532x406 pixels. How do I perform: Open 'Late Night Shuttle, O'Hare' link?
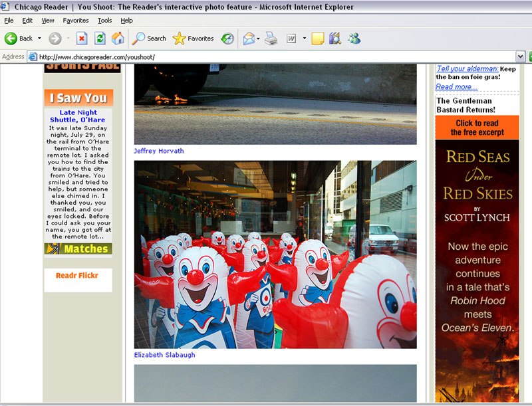point(78,116)
